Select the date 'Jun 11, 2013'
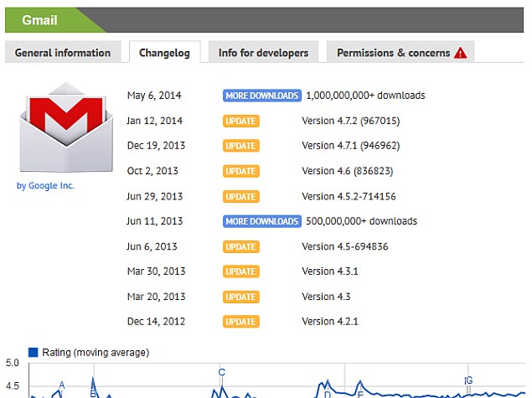 [155, 221]
